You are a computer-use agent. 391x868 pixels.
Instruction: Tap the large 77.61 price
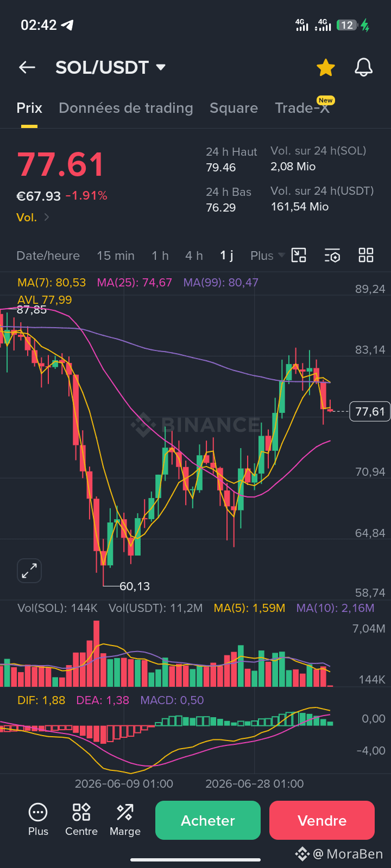click(60, 165)
